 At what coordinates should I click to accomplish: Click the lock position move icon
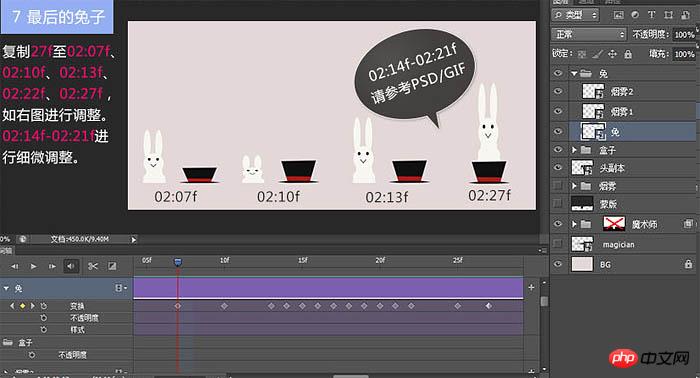tap(612, 54)
